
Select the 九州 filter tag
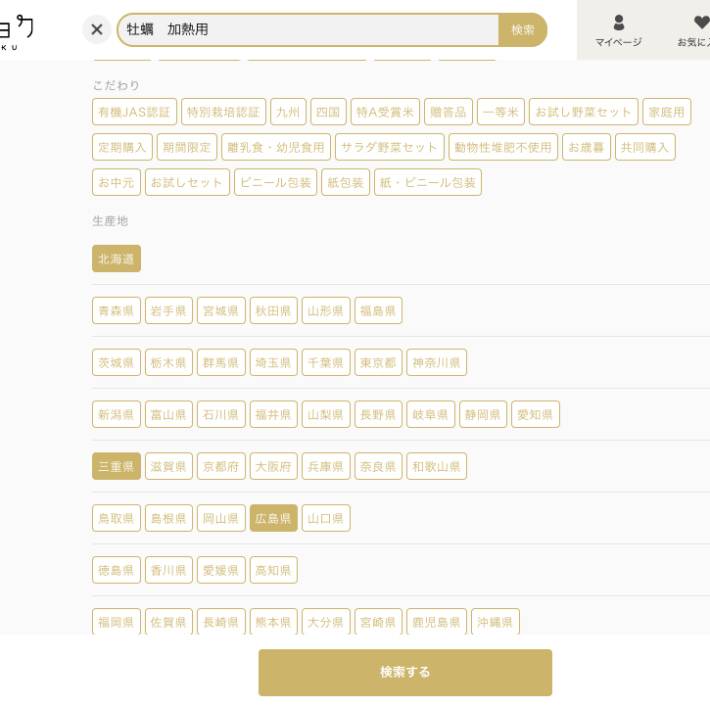(x=288, y=112)
